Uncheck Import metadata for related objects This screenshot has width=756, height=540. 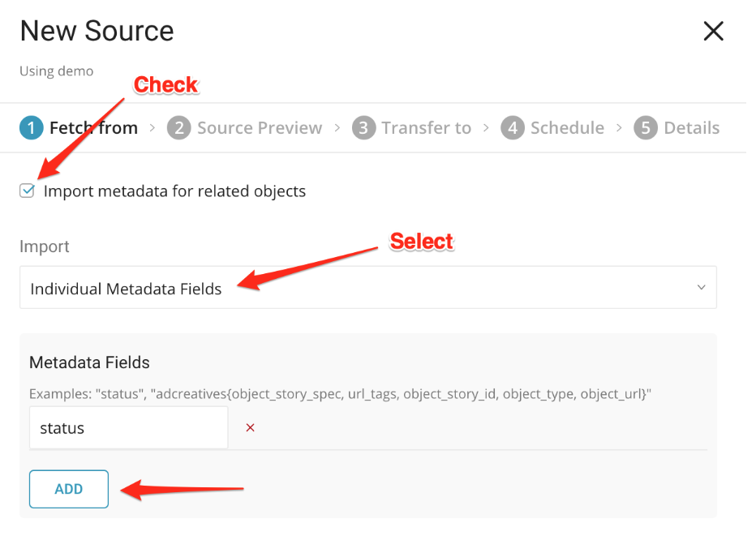pos(28,191)
